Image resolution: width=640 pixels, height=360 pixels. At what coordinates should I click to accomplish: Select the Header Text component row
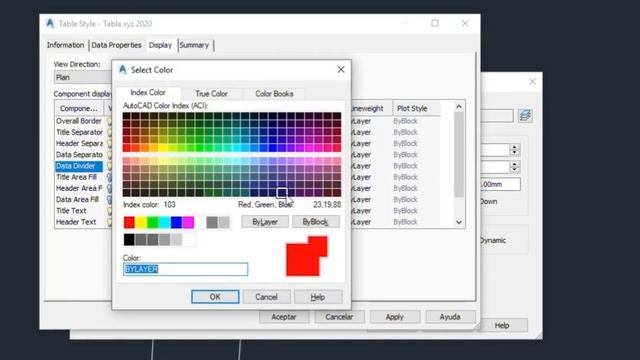click(x=79, y=222)
